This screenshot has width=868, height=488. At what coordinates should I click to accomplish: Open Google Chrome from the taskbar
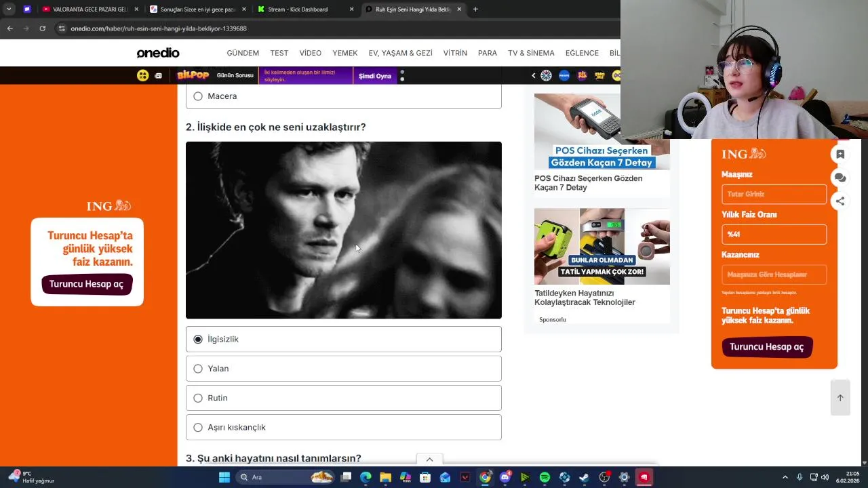click(x=485, y=477)
